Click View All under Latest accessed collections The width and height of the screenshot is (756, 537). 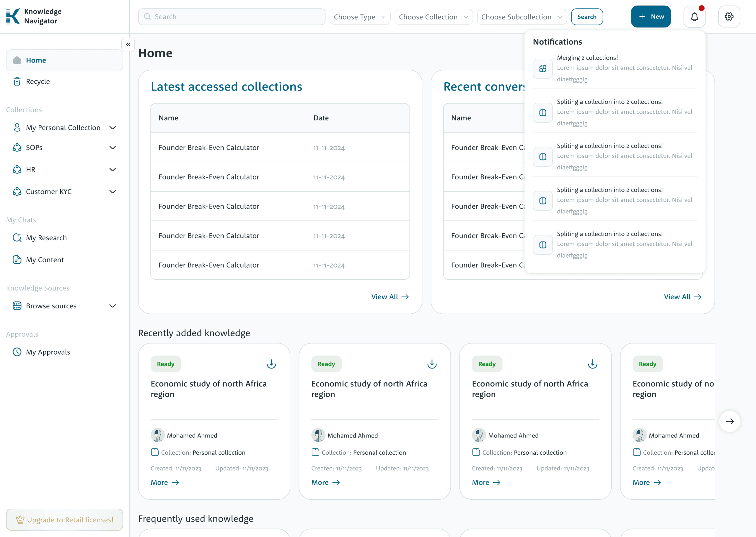click(x=390, y=297)
